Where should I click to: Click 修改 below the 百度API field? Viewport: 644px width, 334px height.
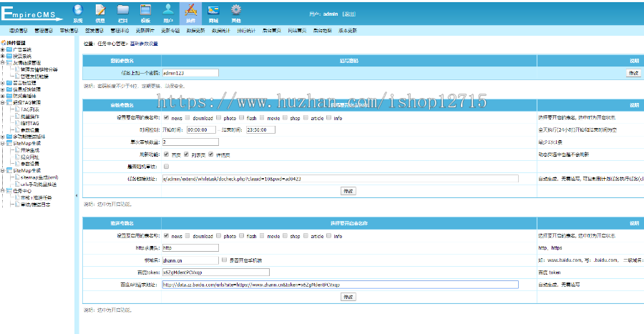point(348,297)
